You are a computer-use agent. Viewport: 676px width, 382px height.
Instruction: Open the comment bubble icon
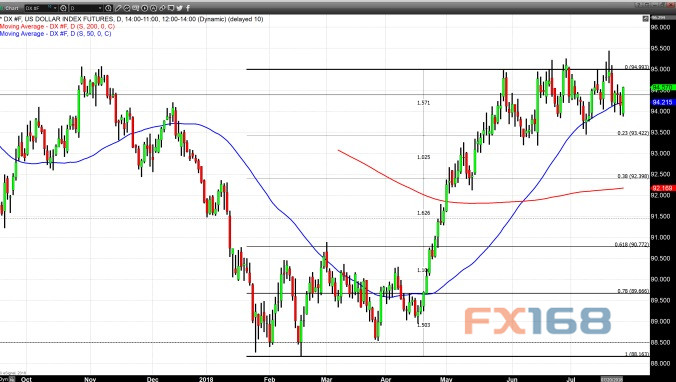[x=171, y=8]
